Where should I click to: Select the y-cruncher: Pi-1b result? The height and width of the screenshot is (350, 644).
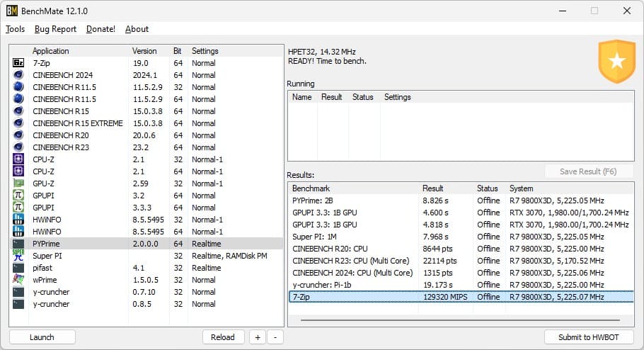(x=461, y=285)
